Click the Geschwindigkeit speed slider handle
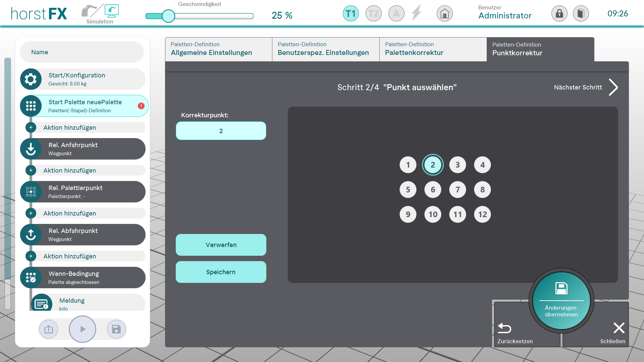 [x=168, y=16]
